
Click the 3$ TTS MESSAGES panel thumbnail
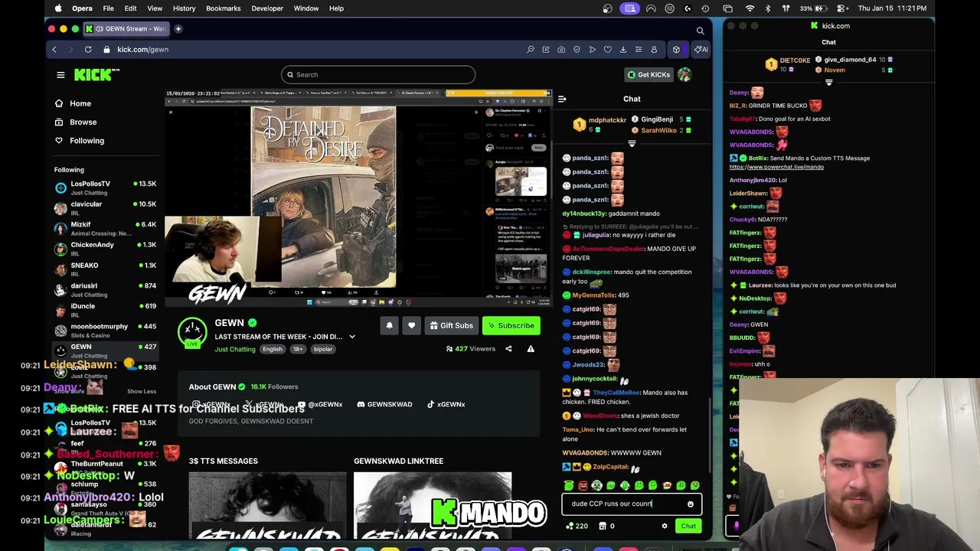[x=267, y=506]
